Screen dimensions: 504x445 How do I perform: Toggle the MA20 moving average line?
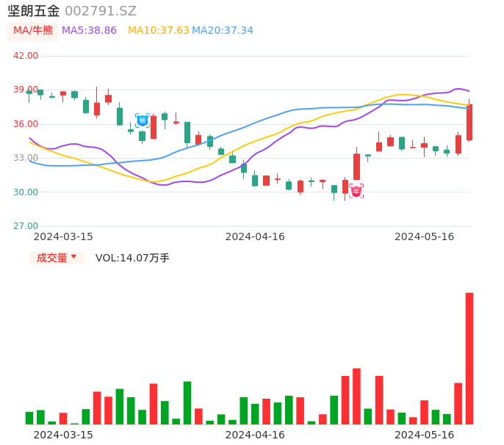tap(223, 30)
